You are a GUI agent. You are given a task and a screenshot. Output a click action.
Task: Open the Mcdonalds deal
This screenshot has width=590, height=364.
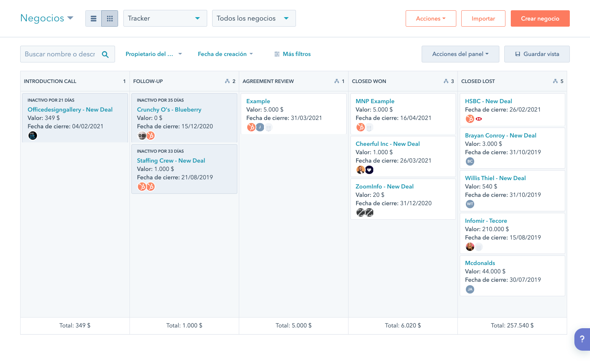coord(480,263)
